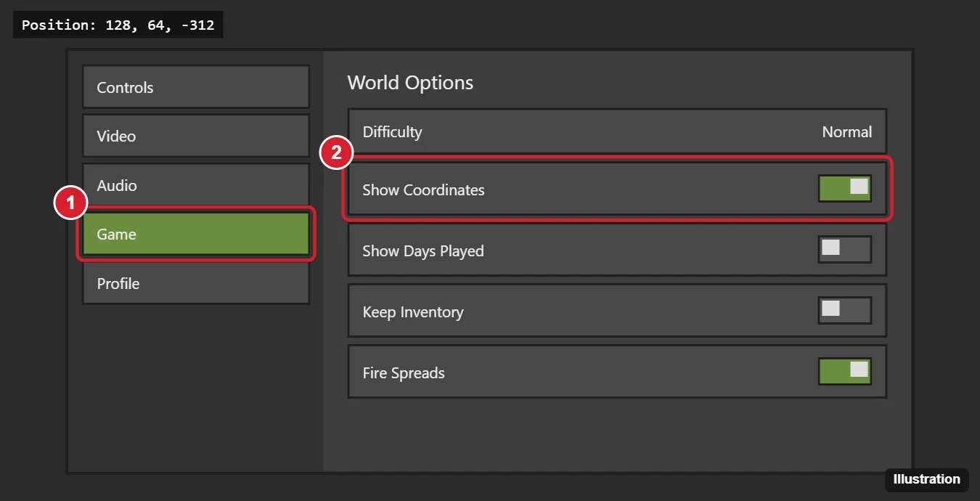Image resolution: width=980 pixels, height=501 pixels.
Task: Click the World Options heading
Action: point(410,83)
